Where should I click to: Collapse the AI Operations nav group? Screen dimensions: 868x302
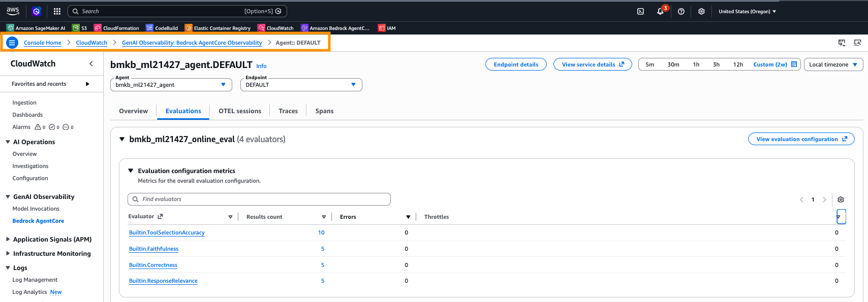(8, 142)
